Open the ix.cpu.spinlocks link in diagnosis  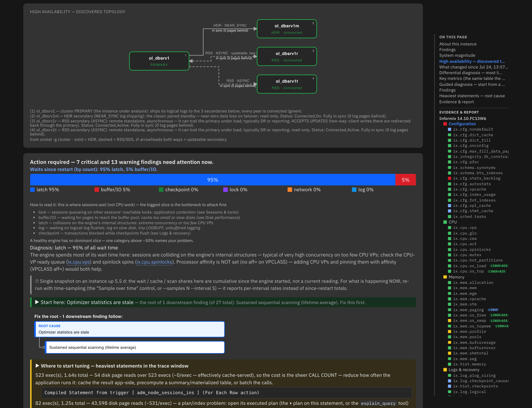coord(154,262)
